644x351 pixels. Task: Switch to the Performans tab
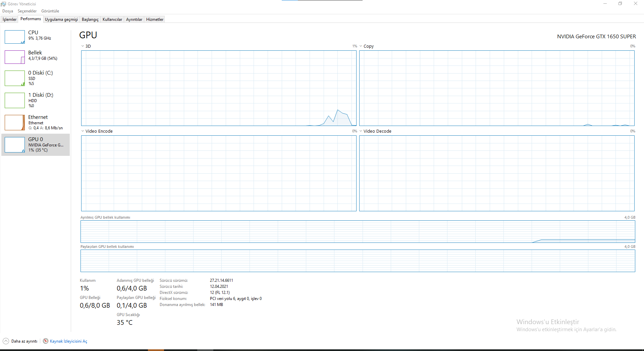click(x=31, y=19)
